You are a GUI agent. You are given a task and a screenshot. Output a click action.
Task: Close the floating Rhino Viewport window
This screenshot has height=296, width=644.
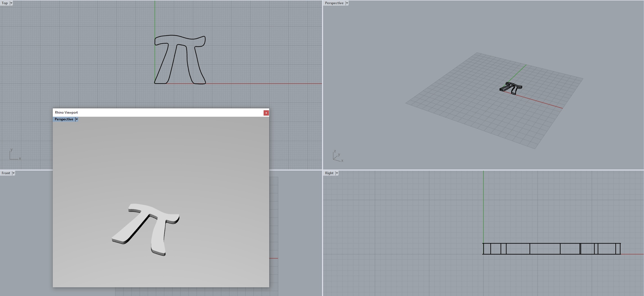[x=266, y=113]
